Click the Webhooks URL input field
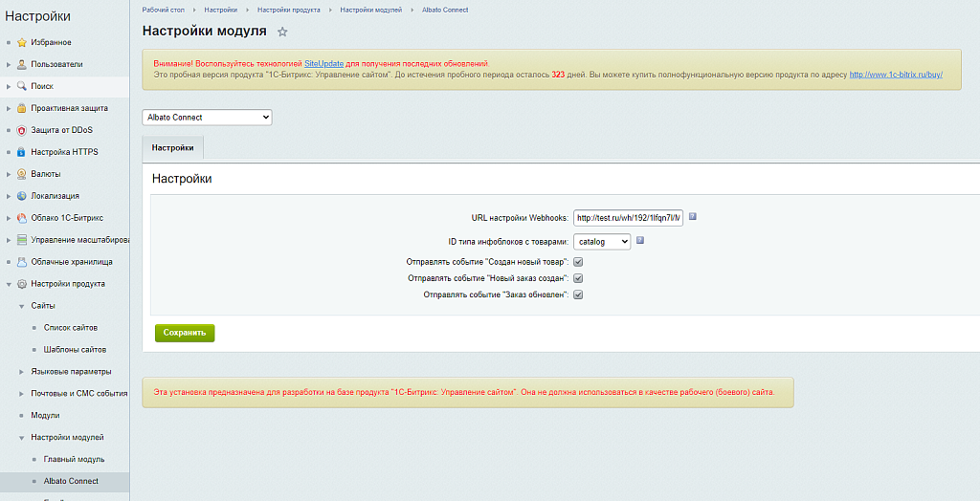980x501 pixels. (628, 218)
